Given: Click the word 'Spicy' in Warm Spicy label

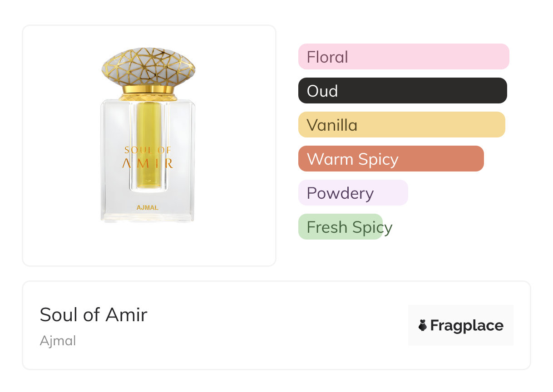Looking at the screenshot, I should pyautogui.click(x=378, y=159).
